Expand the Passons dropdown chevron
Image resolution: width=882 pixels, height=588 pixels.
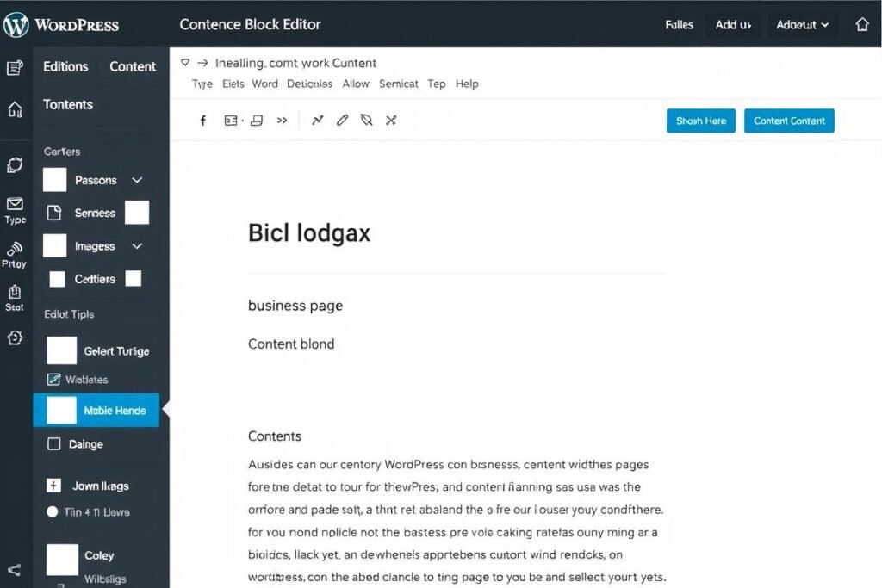(x=136, y=180)
